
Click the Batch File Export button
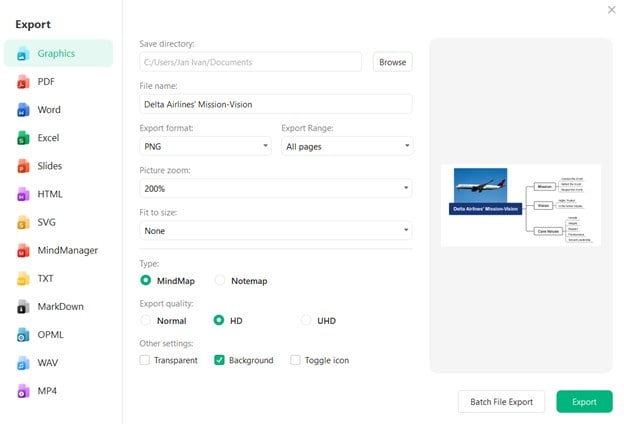(x=501, y=402)
